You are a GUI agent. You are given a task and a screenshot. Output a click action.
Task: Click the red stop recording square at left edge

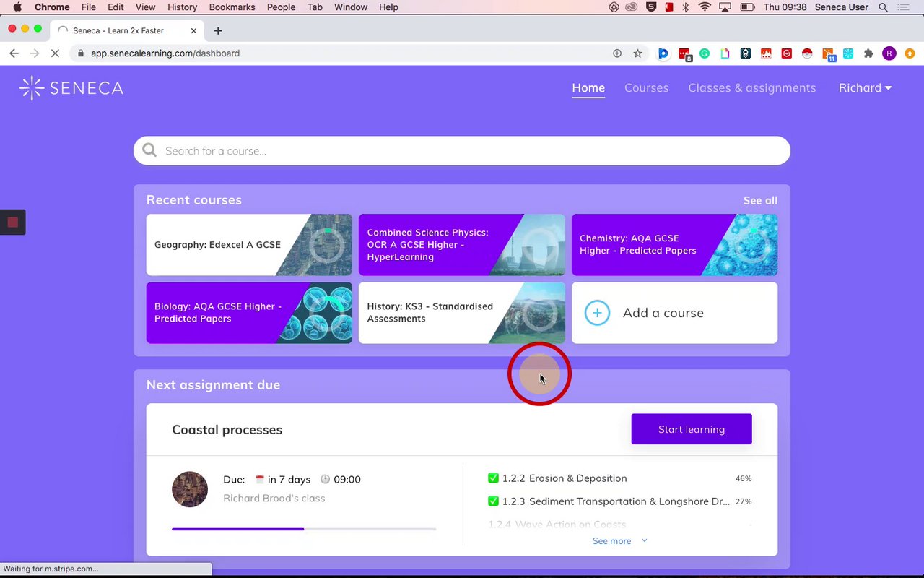point(12,222)
